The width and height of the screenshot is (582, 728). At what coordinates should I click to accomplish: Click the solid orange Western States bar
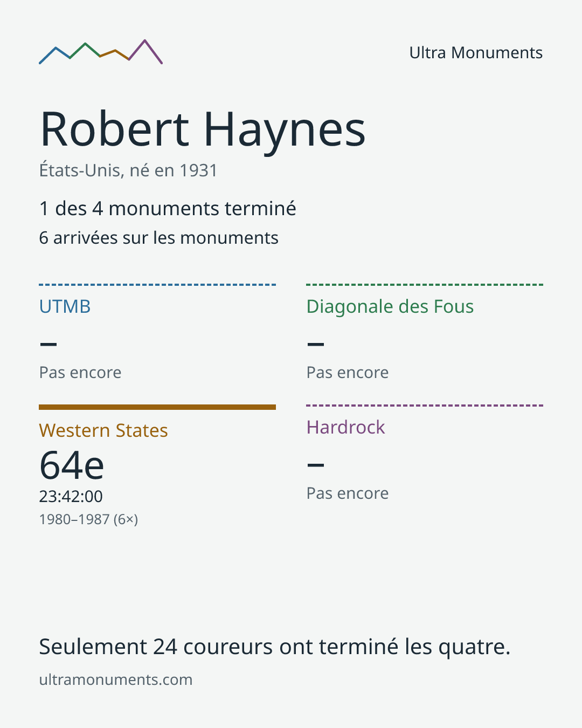pos(157,407)
